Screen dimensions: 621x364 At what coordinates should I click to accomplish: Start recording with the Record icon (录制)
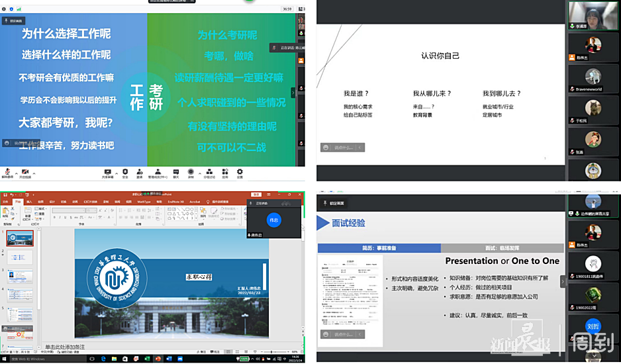click(191, 172)
